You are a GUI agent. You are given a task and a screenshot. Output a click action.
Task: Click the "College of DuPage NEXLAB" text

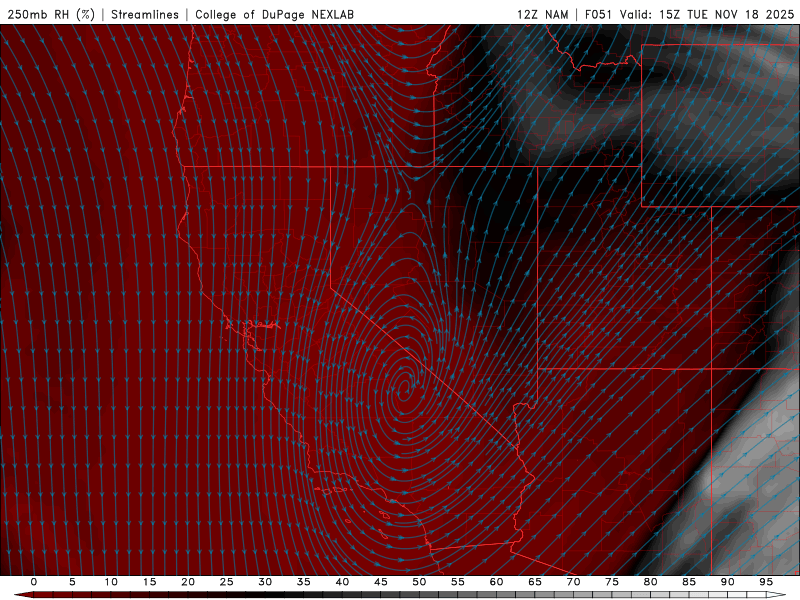pos(274,14)
